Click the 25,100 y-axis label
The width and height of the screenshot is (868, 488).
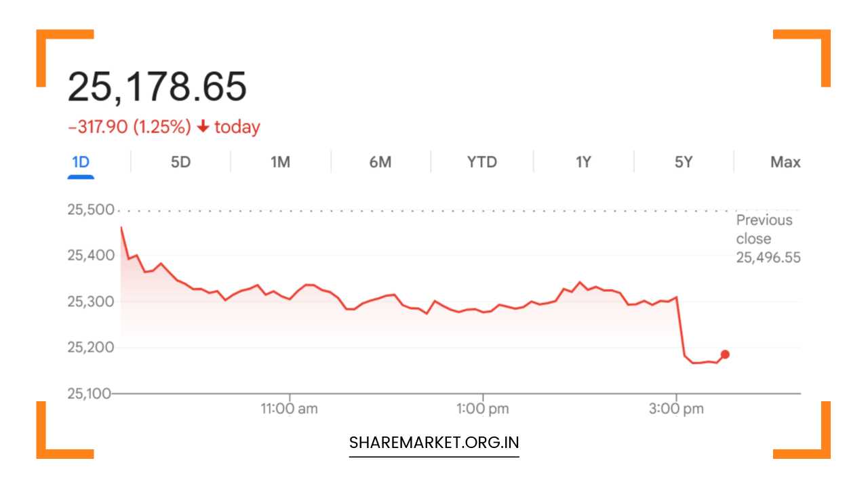[89, 394]
